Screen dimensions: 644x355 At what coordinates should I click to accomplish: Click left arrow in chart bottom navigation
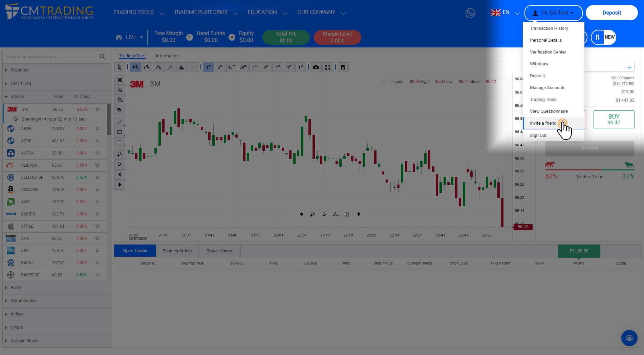(x=301, y=214)
